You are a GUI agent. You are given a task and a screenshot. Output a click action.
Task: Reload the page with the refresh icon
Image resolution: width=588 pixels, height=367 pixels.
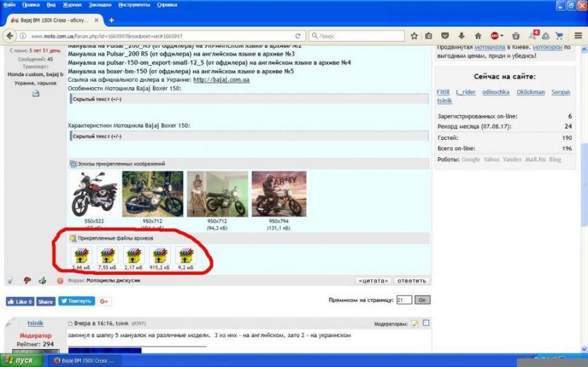[297, 36]
